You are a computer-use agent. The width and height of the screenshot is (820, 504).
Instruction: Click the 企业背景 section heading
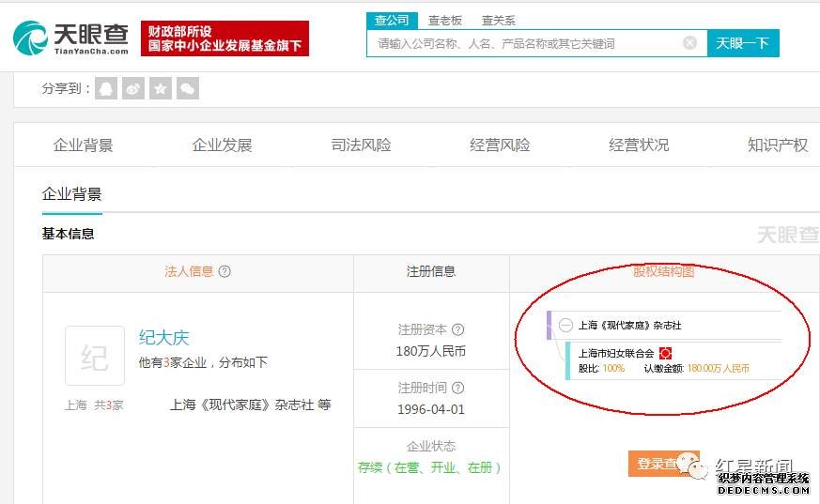pyautogui.click(x=72, y=194)
